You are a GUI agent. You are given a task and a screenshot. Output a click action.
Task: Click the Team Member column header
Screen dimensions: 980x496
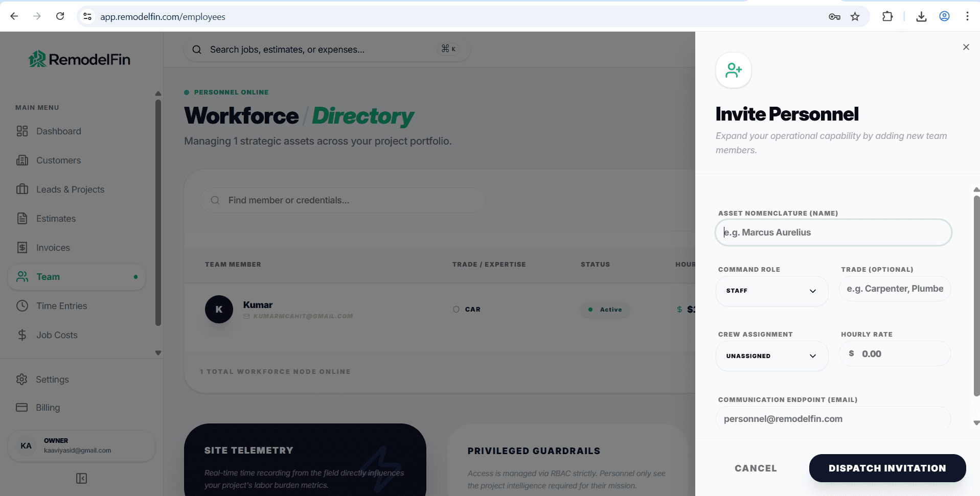click(233, 264)
